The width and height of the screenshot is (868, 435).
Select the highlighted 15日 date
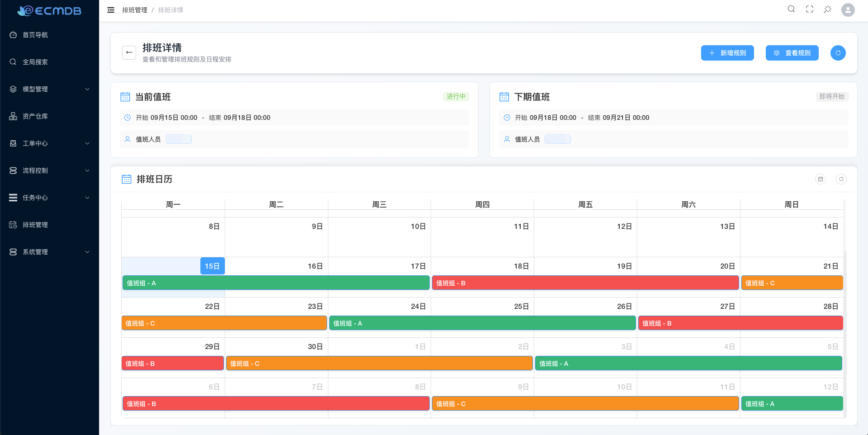(x=212, y=266)
